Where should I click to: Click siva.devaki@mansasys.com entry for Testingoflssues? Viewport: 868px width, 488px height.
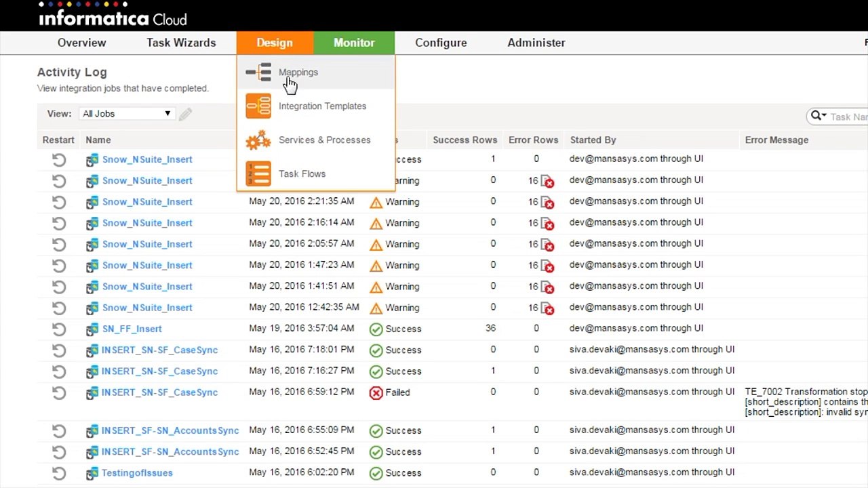pyautogui.click(x=652, y=472)
